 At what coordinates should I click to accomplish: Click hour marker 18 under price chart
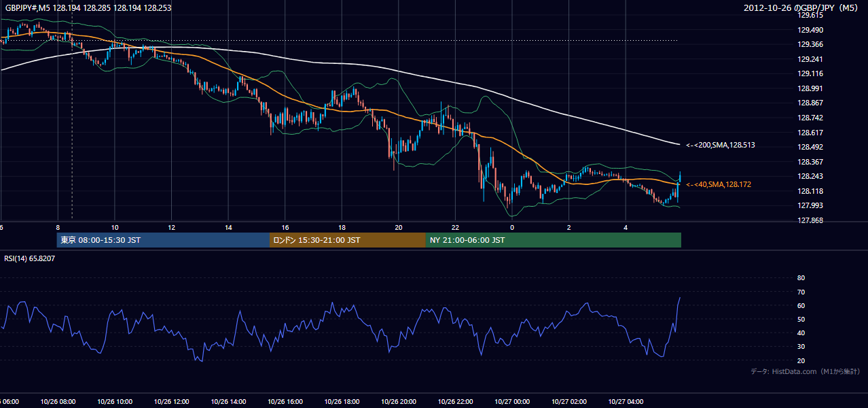click(x=342, y=227)
